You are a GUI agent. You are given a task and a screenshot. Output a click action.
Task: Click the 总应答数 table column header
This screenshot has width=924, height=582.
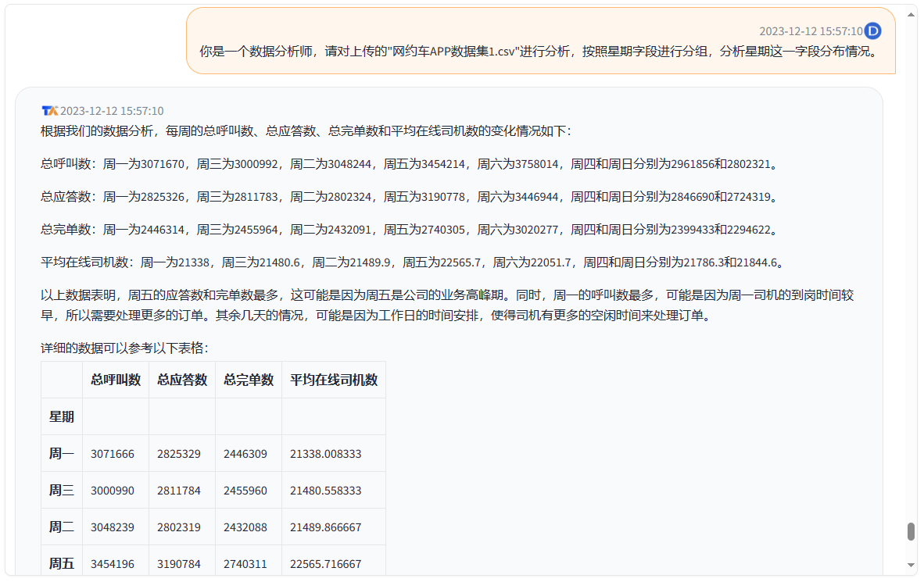[182, 380]
